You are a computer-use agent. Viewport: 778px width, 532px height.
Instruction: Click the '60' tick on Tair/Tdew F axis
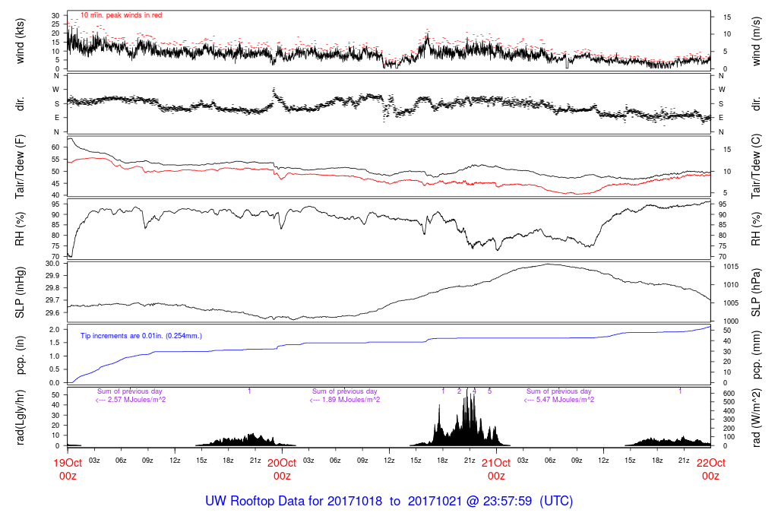pos(55,147)
